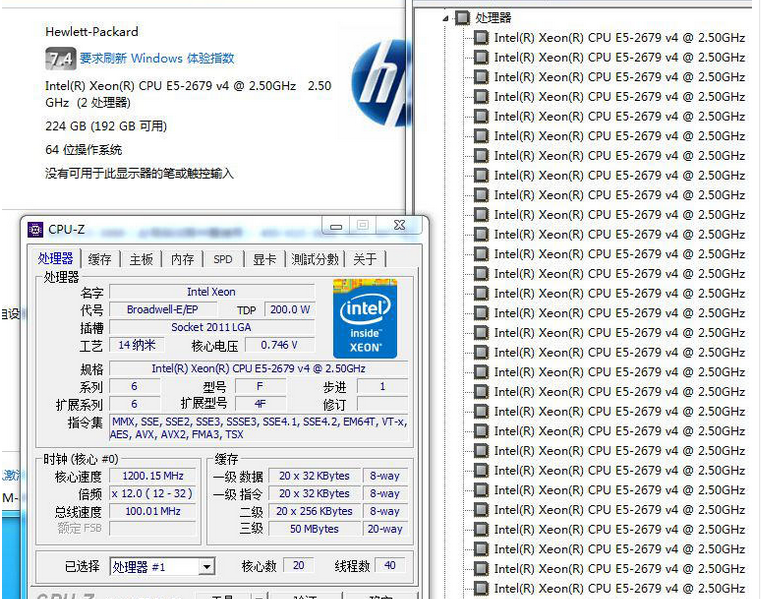Switch to the 主板 tab

141,259
